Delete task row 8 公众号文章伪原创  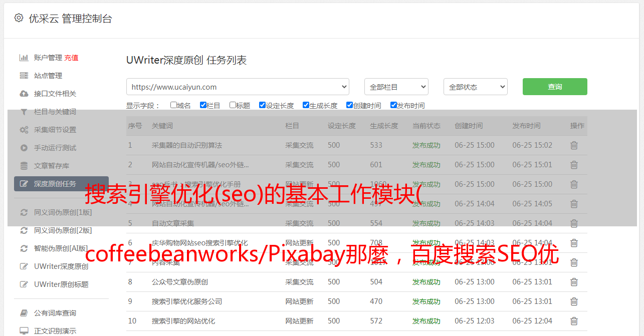(x=574, y=282)
